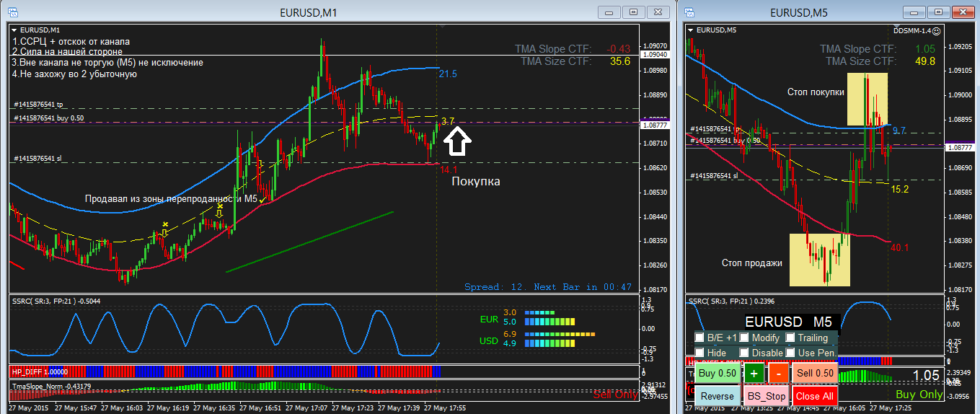
Task: Click the Buy 0.50 button
Action: [x=718, y=374]
